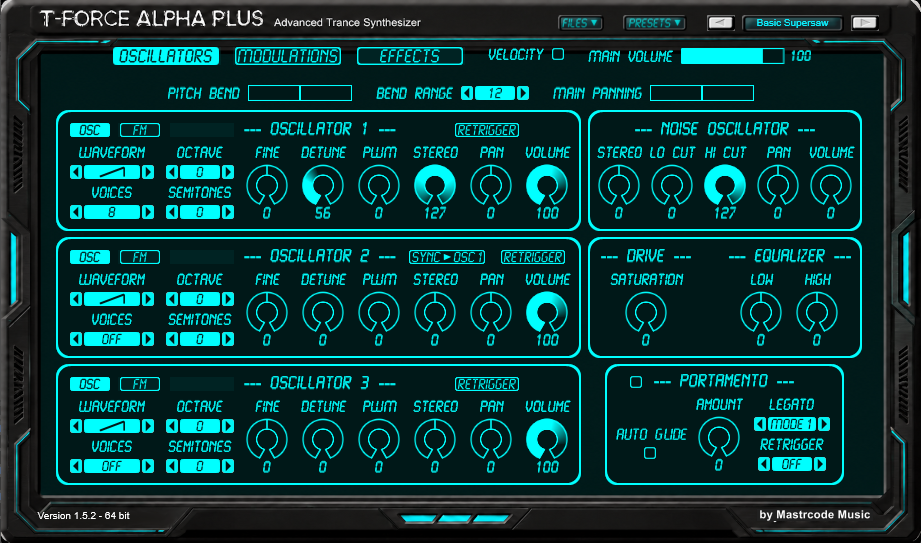
Task: Lower Oscillator 2 octave
Action: pos(172,299)
